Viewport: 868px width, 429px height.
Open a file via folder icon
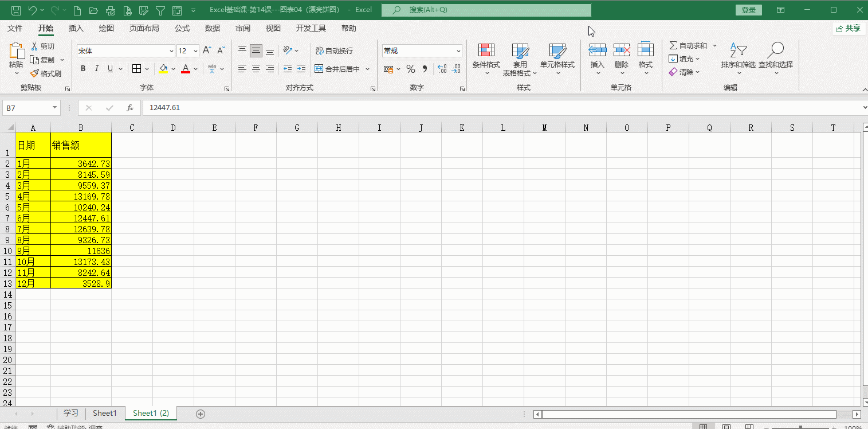[93, 10]
